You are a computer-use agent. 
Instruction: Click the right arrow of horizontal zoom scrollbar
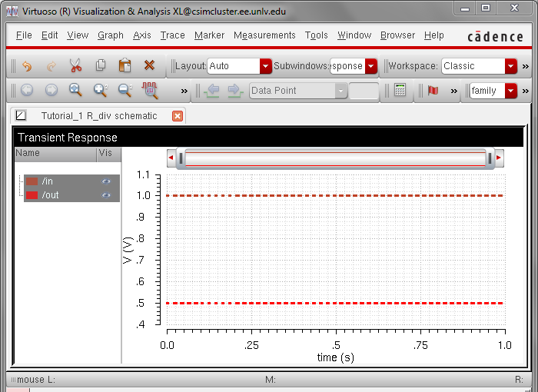pos(499,158)
